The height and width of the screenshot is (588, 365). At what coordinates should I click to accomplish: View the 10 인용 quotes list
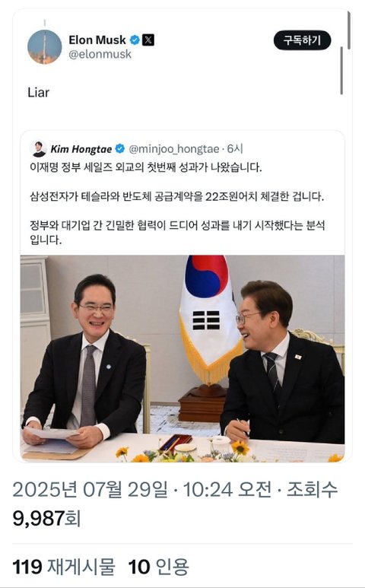tap(158, 567)
